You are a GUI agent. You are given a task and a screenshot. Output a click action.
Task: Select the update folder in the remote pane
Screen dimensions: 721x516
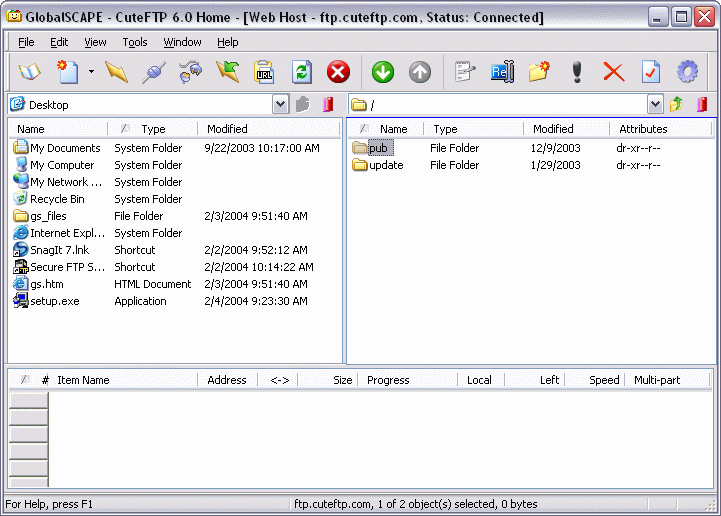click(385, 165)
